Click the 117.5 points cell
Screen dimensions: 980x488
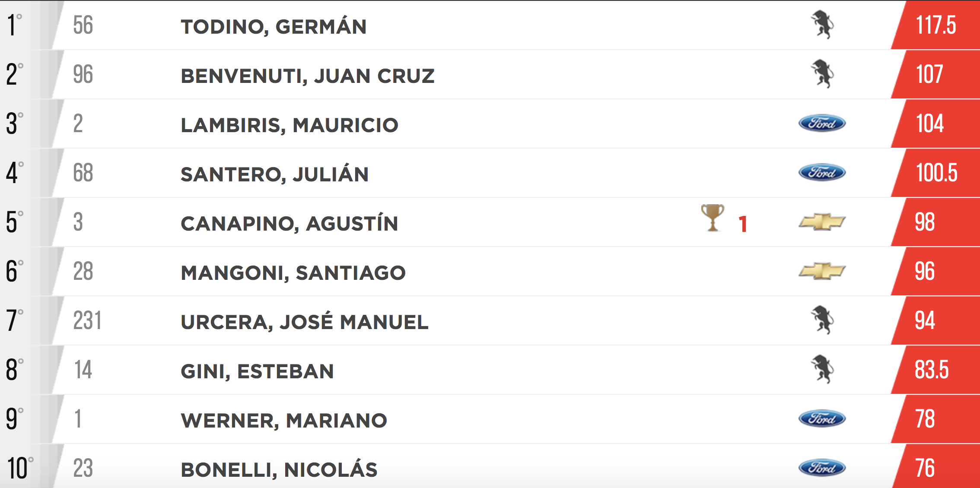point(935,25)
